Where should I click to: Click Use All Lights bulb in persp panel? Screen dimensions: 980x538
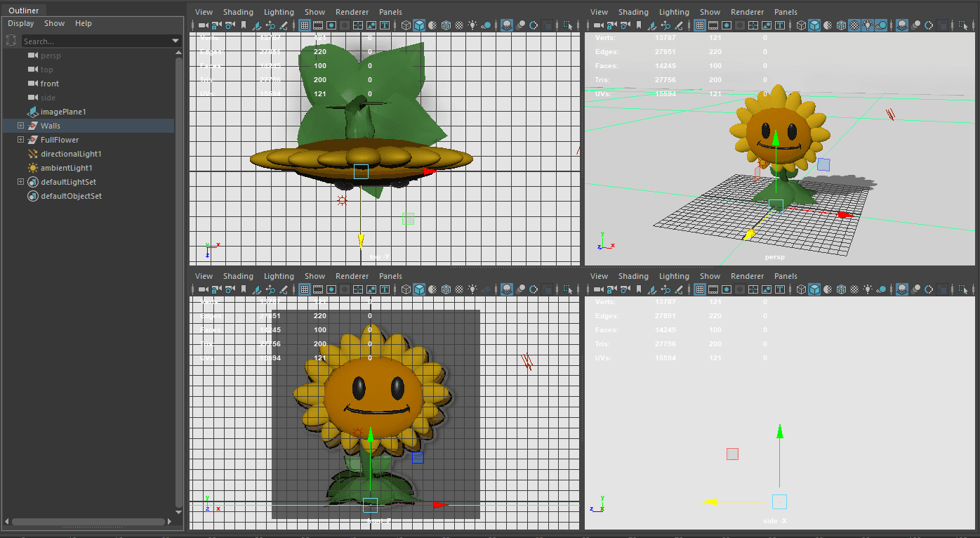tap(868, 25)
